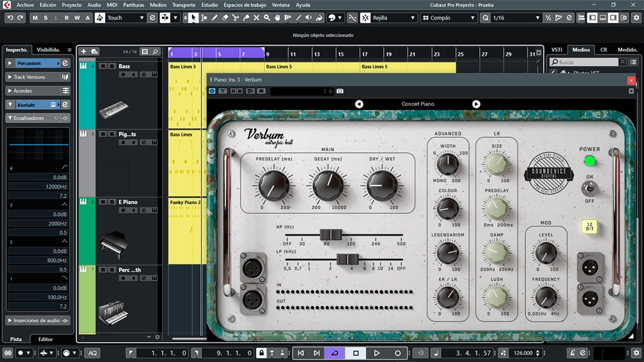This screenshot has height=362, width=644.
Task: Open the Verbum plugin preset name field
Action: point(302,91)
